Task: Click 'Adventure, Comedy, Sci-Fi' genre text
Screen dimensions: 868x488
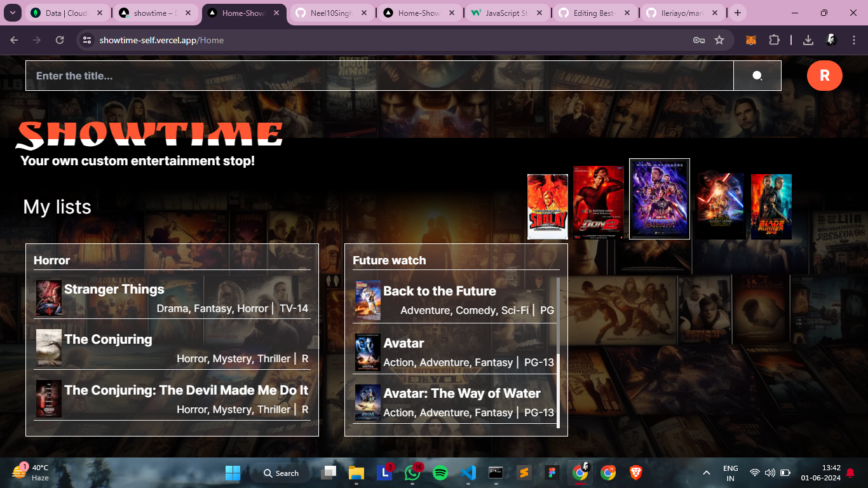Action: (465, 310)
